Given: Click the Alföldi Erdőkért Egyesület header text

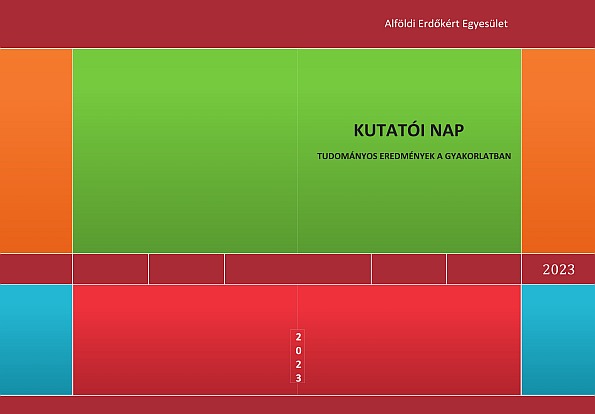Looking at the screenshot, I should [446, 24].
